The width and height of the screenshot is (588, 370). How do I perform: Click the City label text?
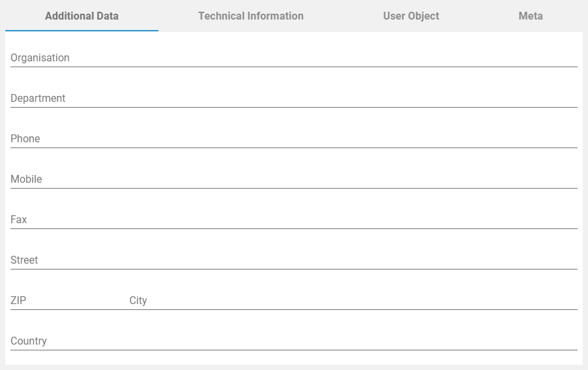click(x=138, y=301)
